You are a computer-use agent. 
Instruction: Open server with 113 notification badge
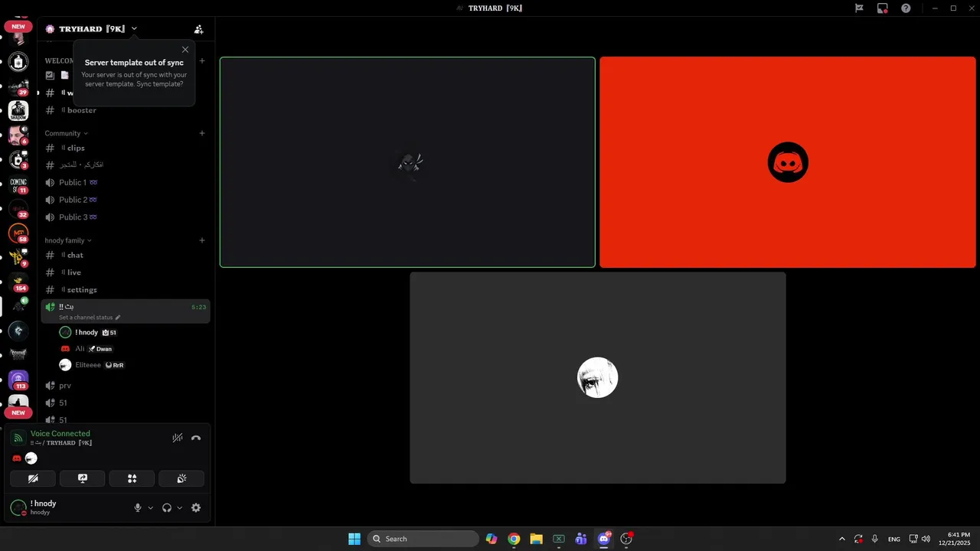pos(18,380)
